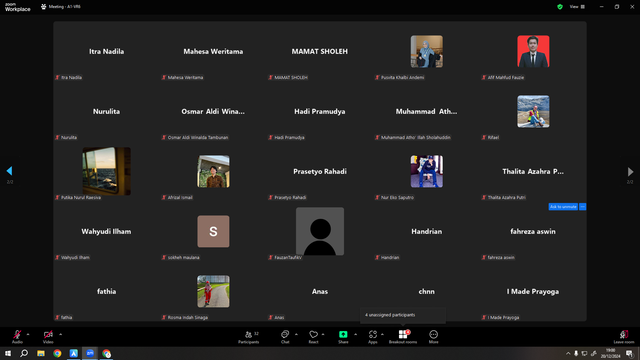Click the green encryption shield icon
640x360 pixels.
click(560, 7)
